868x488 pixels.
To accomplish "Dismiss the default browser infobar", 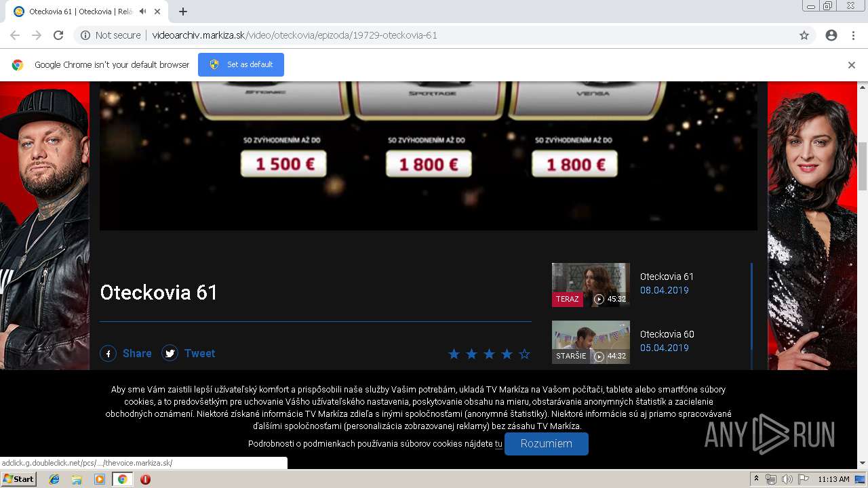I will pos(852,65).
